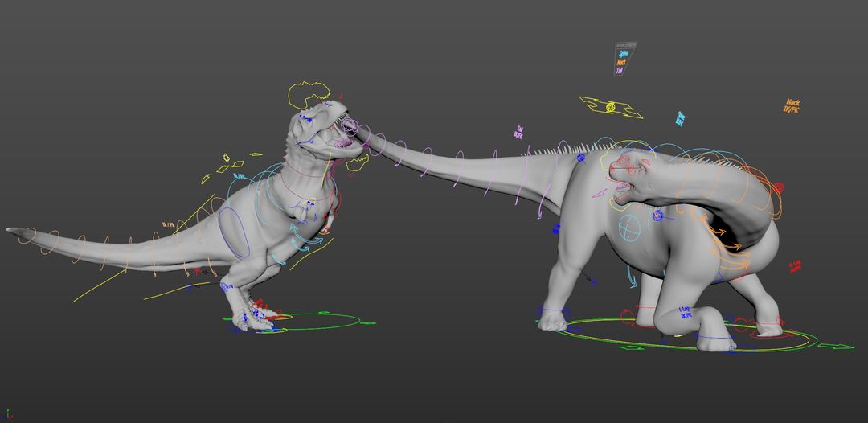This screenshot has width=868, height=423.
Task: Click Tail in the control visibility panel
Action: (x=620, y=70)
